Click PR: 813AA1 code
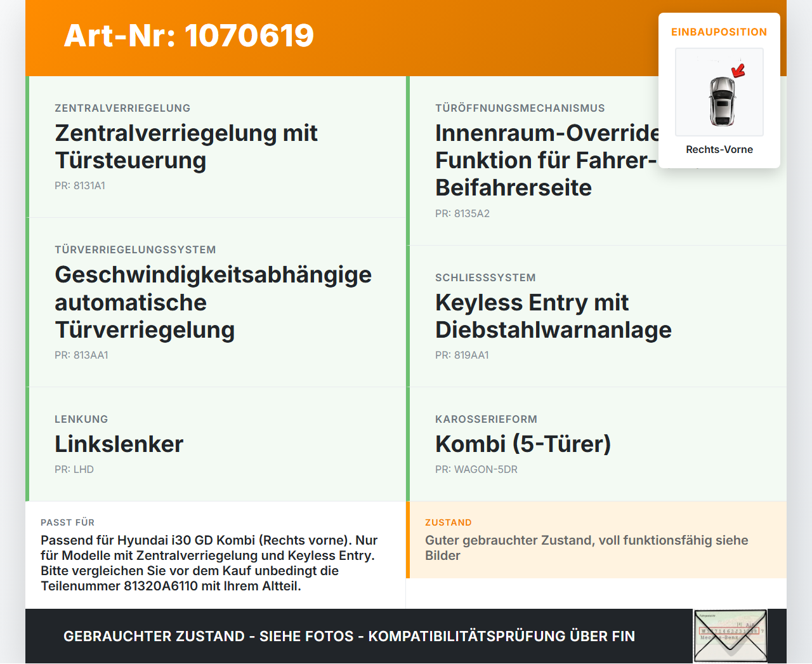This screenshot has height=664, width=812. [81, 355]
